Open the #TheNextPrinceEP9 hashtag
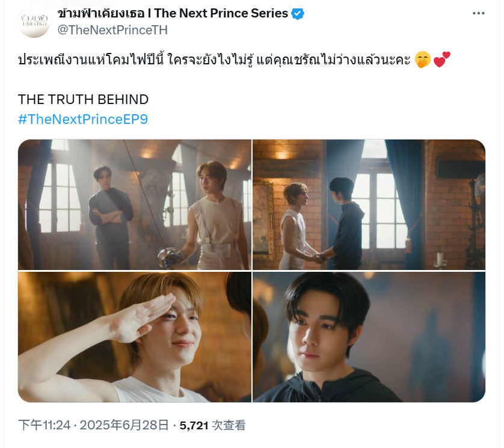 pyautogui.click(x=83, y=119)
